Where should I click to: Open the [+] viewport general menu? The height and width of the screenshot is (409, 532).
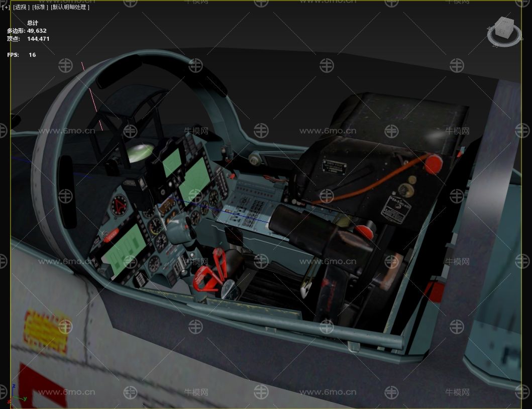6,8
